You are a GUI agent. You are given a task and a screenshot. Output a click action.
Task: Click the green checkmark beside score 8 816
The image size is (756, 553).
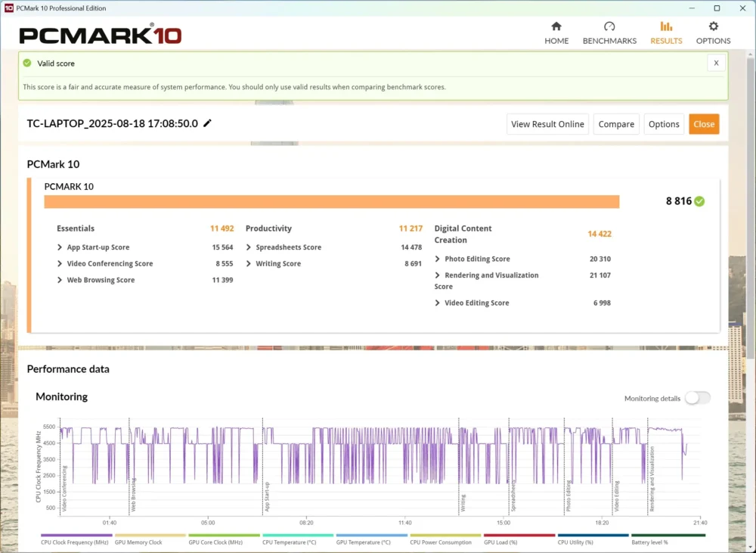click(x=699, y=201)
